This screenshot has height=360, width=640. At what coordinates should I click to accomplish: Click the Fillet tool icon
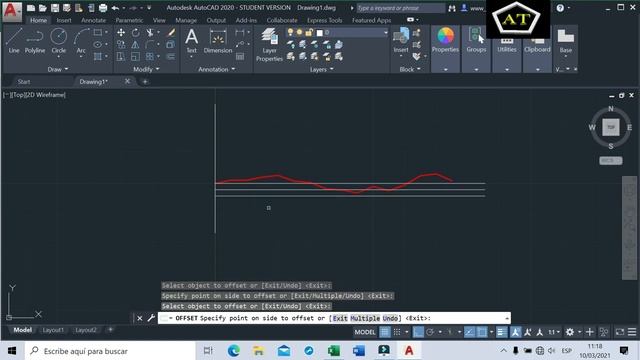[150, 44]
